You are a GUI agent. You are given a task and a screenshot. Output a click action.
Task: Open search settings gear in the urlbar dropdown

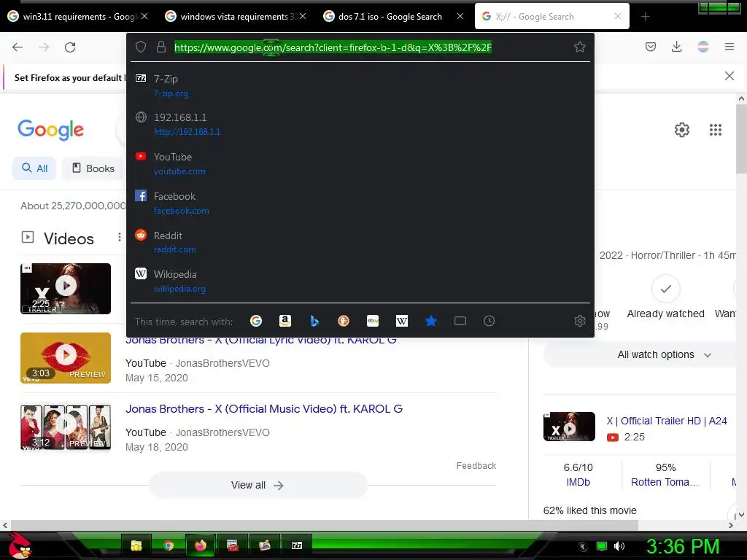click(x=580, y=321)
